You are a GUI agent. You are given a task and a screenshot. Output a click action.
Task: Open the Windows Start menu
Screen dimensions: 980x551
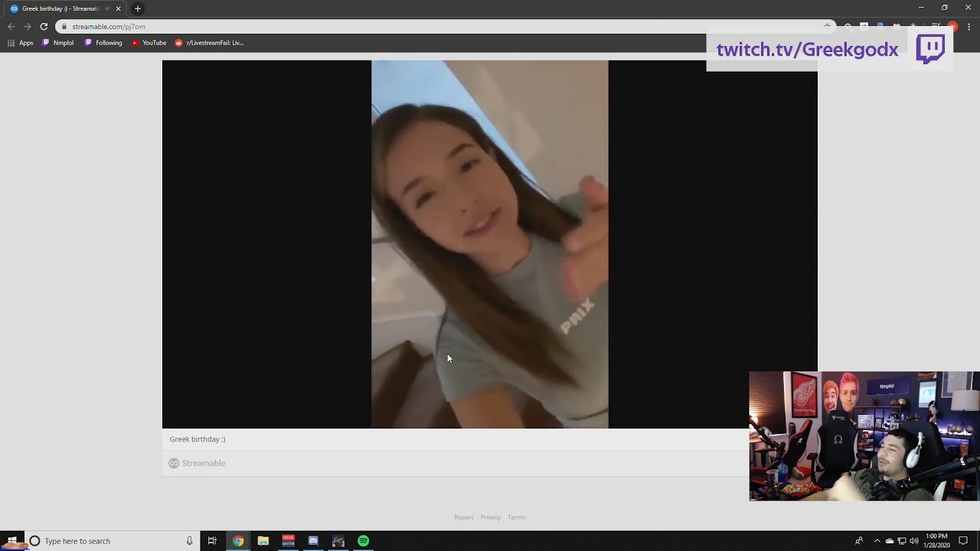(x=12, y=541)
